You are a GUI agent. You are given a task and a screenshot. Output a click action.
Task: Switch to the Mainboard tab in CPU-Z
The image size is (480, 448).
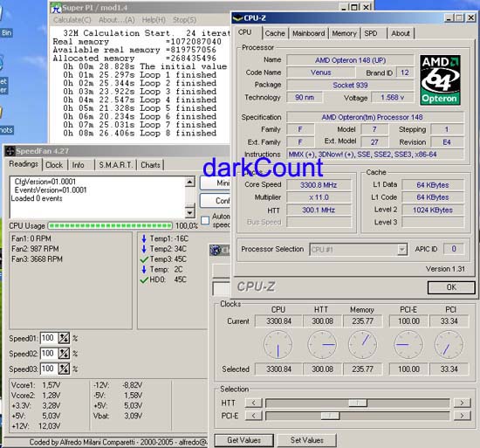coord(309,33)
